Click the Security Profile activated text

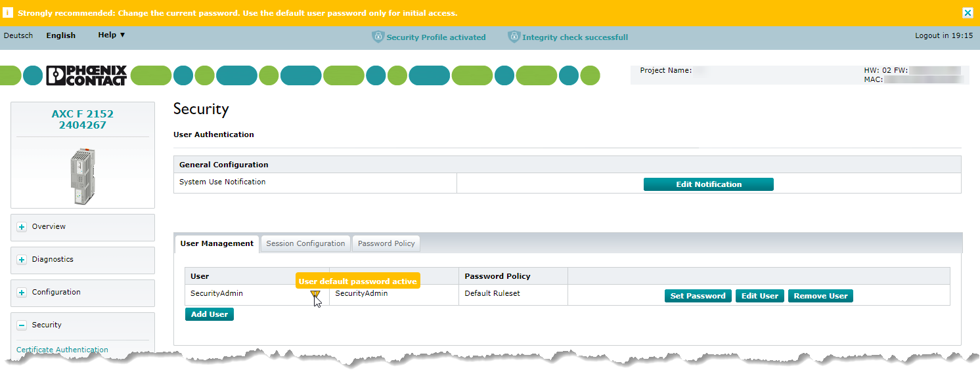point(436,37)
